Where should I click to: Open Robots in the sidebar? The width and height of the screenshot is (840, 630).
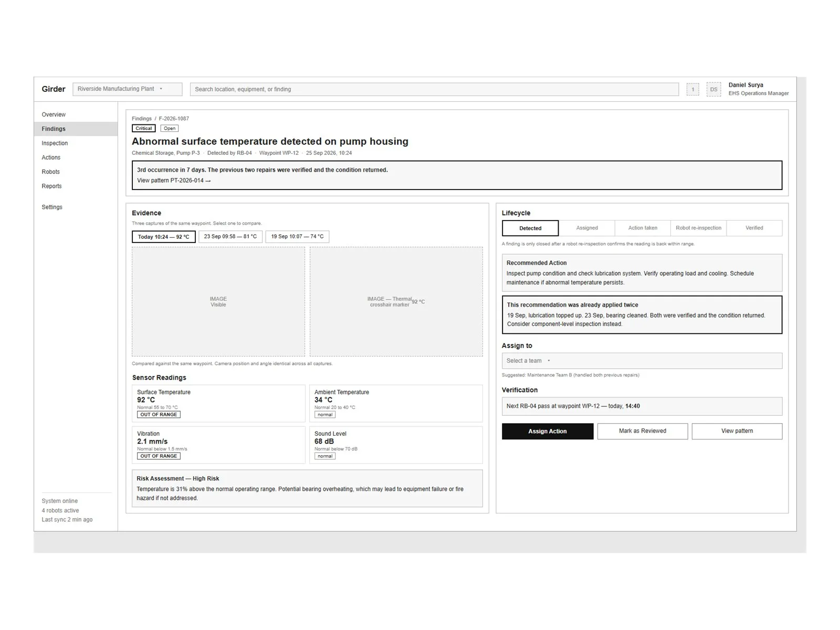click(x=50, y=172)
